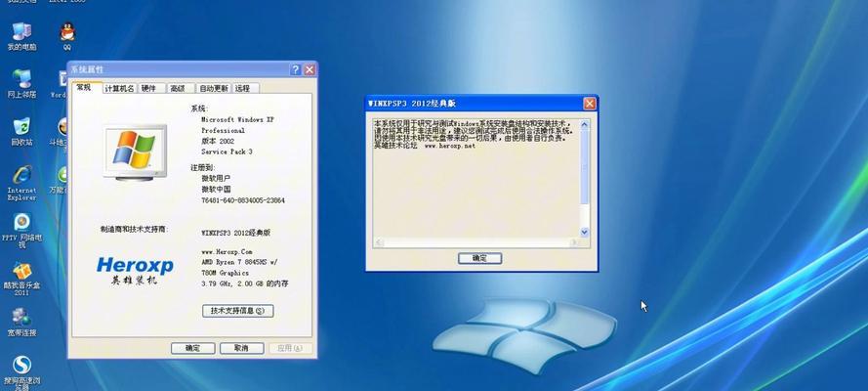
Task: Click the 技术支持信息 button
Action: (x=238, y=311)
